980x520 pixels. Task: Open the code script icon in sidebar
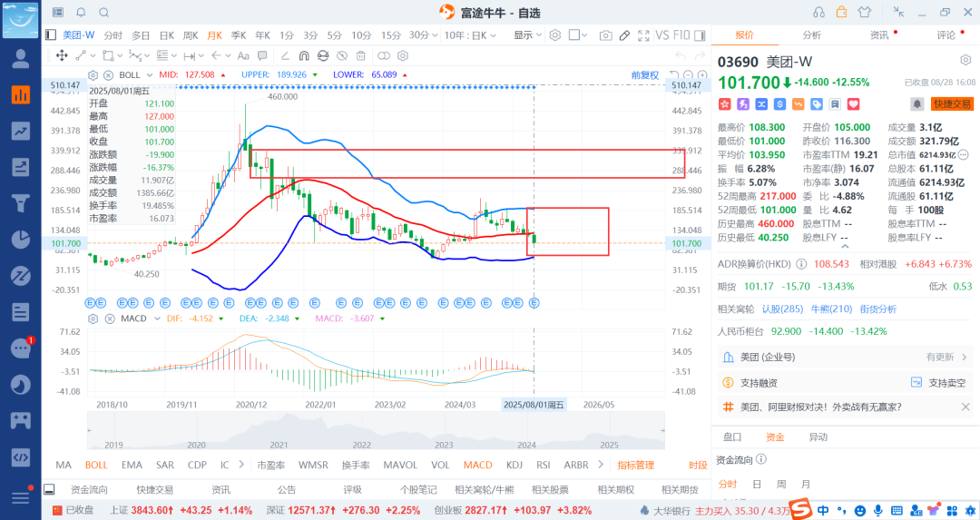click(x=21, y=456)
